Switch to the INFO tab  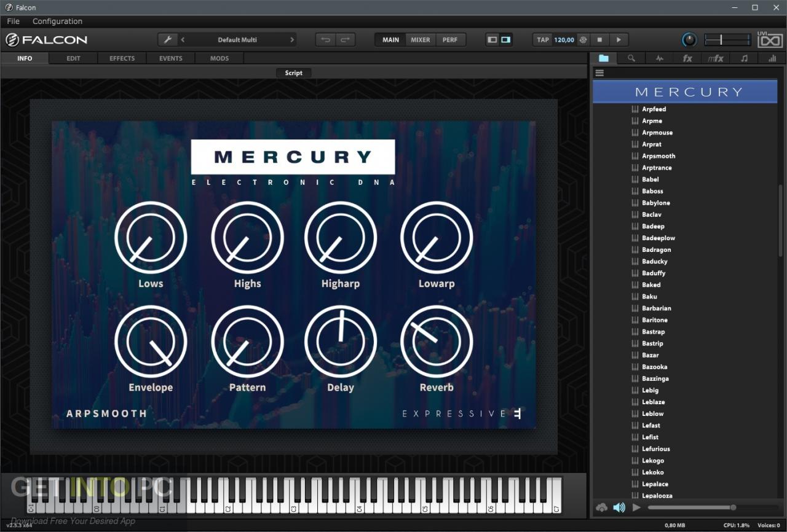(25, 58)
